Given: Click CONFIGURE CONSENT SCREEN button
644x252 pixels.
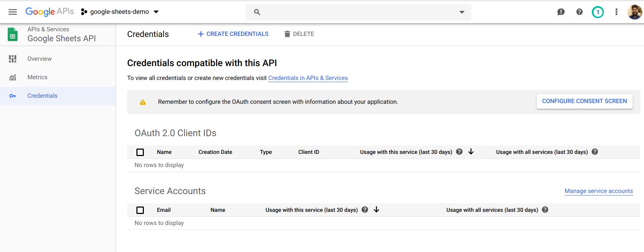Looking at the screenshot, I should tap(584, 101).
